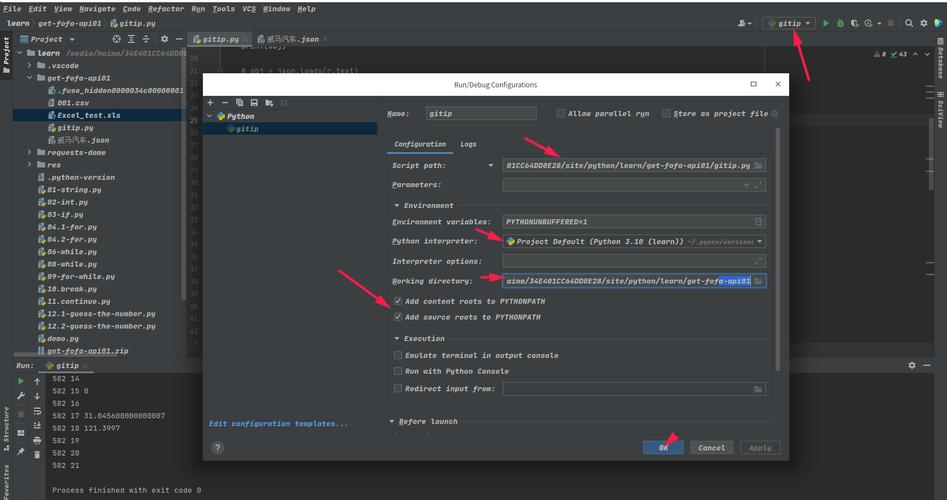947x500 pixels.
Task: Jump up the stack trace in Run panel
Action: (37, 382)
